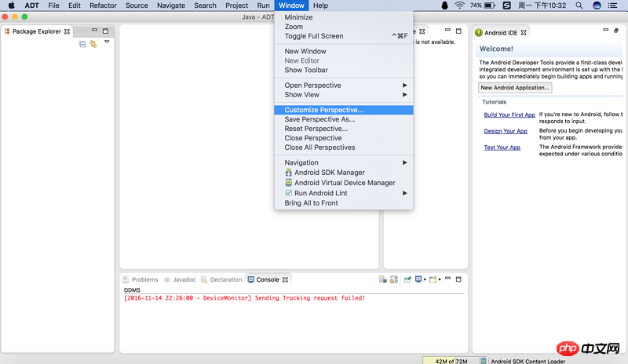Click Run Garbage Collector trash icon
Viewport: 628px width, 364px height.
484,361
